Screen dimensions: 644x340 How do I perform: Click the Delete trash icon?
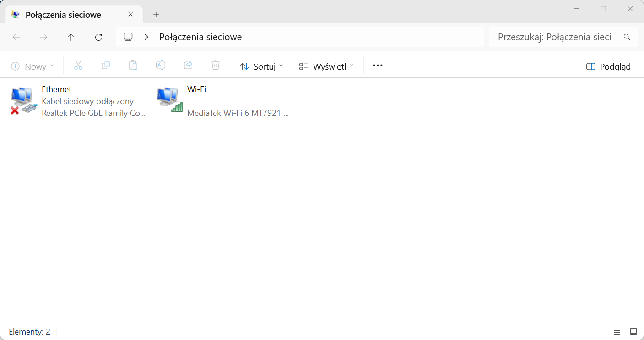pyautogui.click(x=216, y=66)
